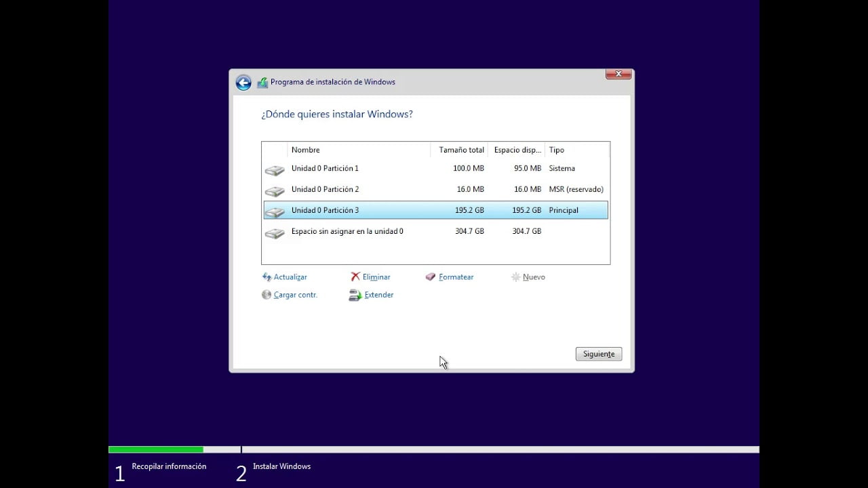Click the back arrow navigation icon

(x=243, y=82)
